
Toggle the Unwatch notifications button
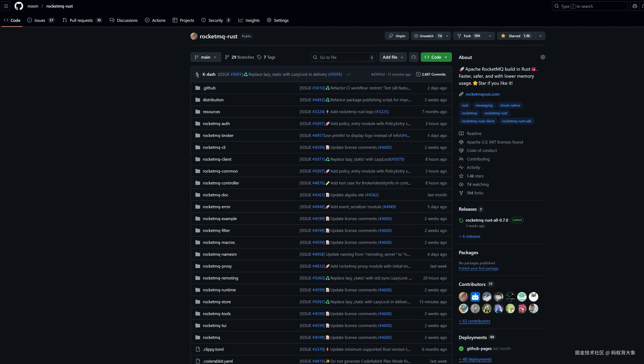427,36
